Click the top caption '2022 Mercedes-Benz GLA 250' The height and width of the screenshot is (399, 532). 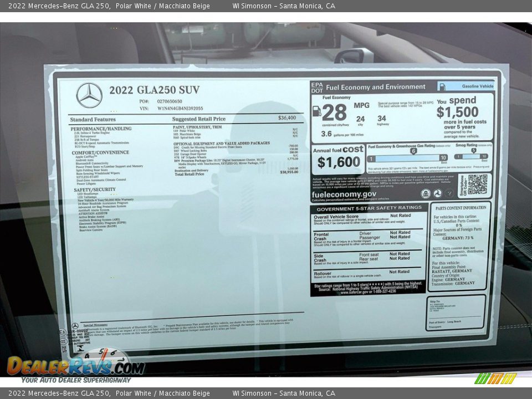pos(59,6)
